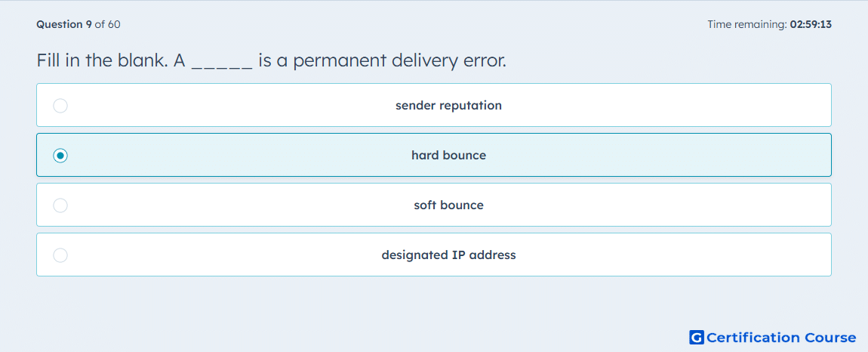This screenshot has width=868, height=352.
Task: Click the underscore blank in the question
Action: point(222,61)
